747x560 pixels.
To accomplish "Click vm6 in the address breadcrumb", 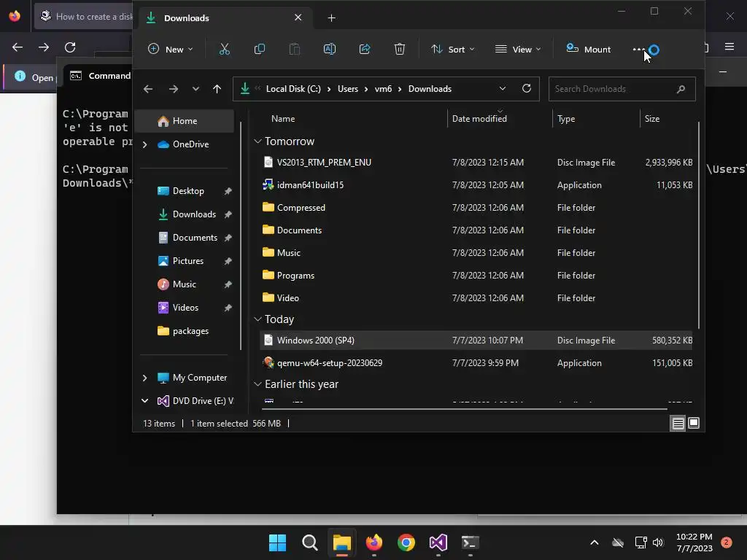I will (383, 89).
